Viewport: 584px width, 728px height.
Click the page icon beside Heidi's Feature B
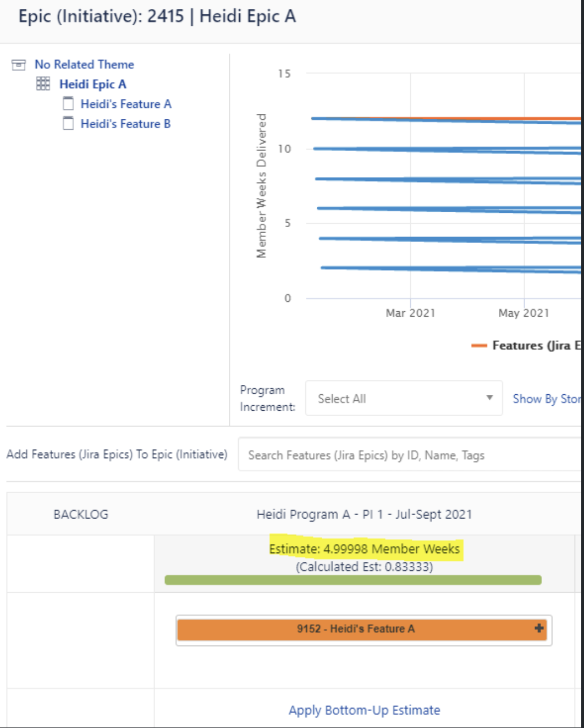(x=68, y=123)
